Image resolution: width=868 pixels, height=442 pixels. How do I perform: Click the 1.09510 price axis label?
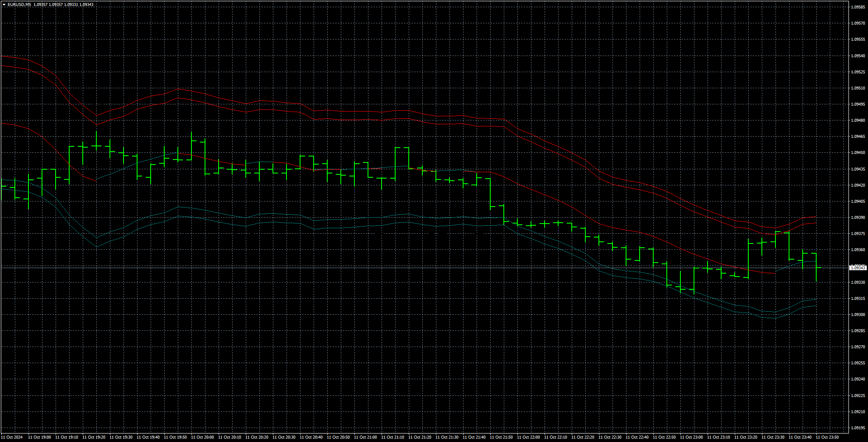(858, 88)
